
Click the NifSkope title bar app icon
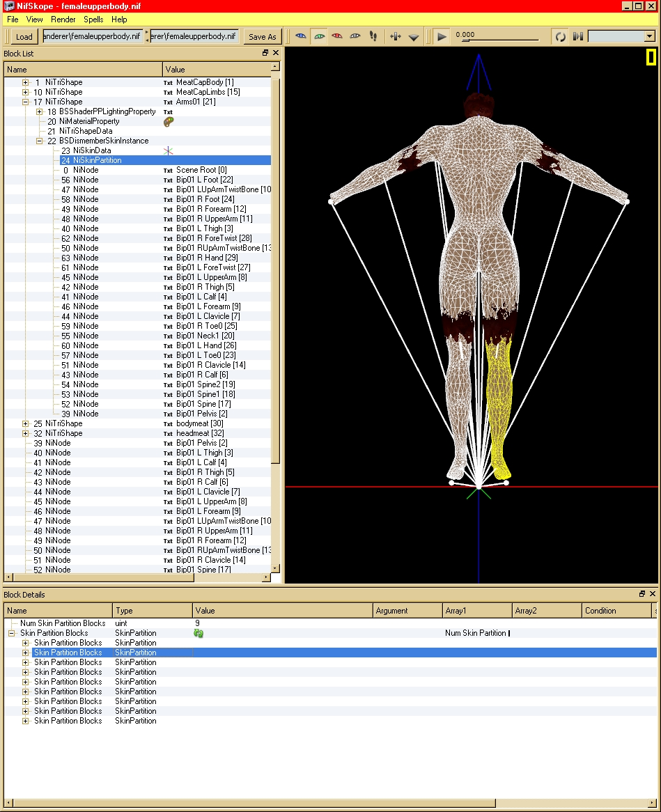(9, 6)
